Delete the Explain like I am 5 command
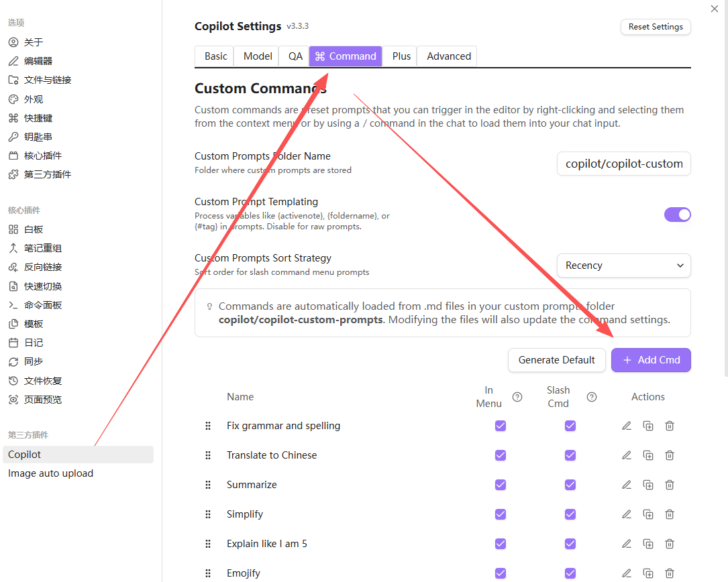The width and height of the screenshot is (728, 582). [x=670, y=544]
